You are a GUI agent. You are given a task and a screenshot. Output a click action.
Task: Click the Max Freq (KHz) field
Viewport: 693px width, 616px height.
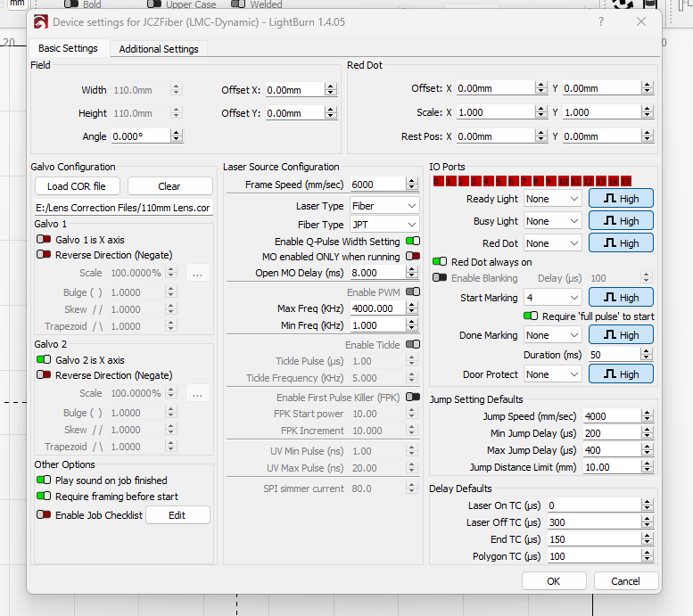click(378, 308)
